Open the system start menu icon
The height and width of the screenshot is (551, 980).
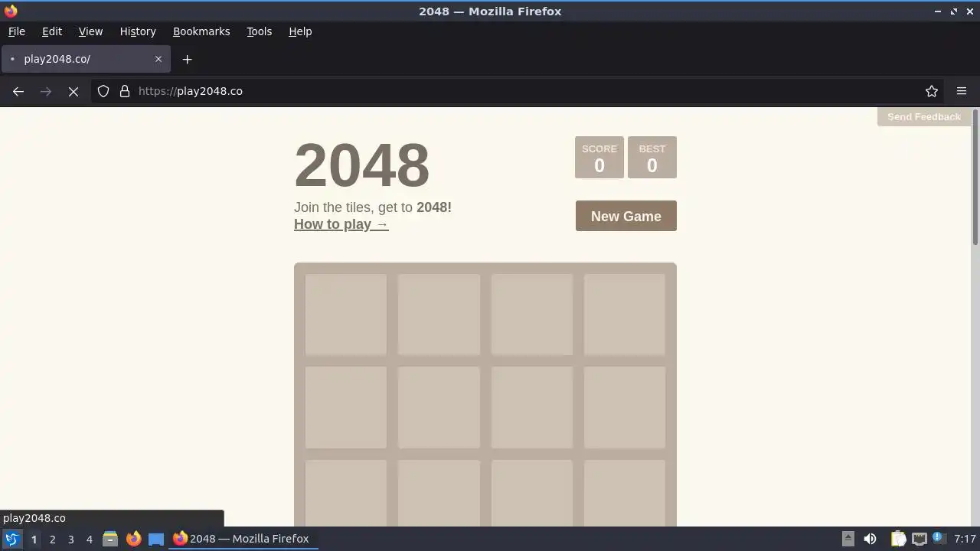(11, 539)
